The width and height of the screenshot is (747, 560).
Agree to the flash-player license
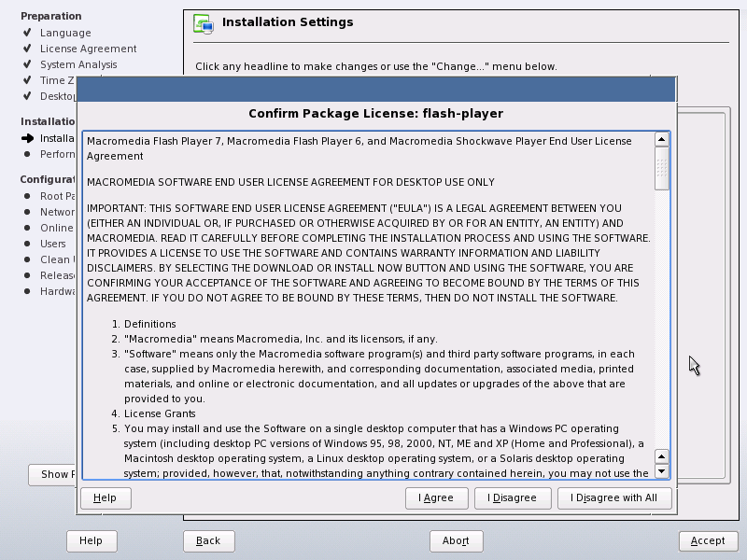click(x=436, y=498)
